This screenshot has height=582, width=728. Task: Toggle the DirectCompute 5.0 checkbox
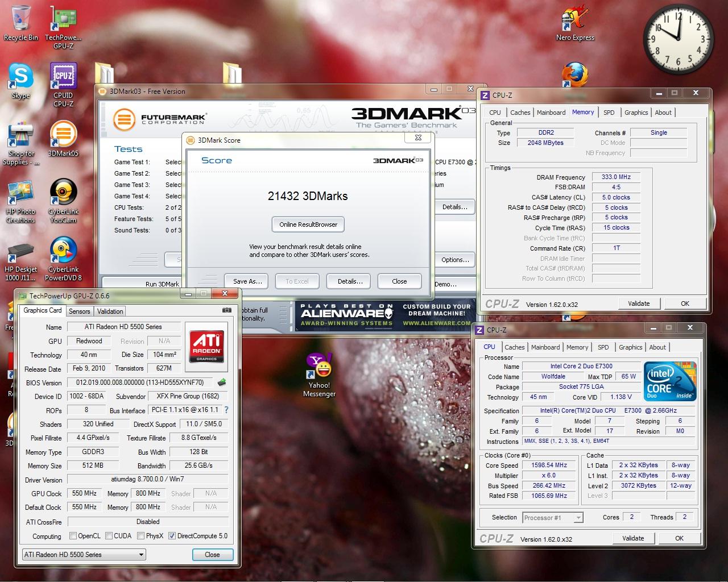coord(172,535)
